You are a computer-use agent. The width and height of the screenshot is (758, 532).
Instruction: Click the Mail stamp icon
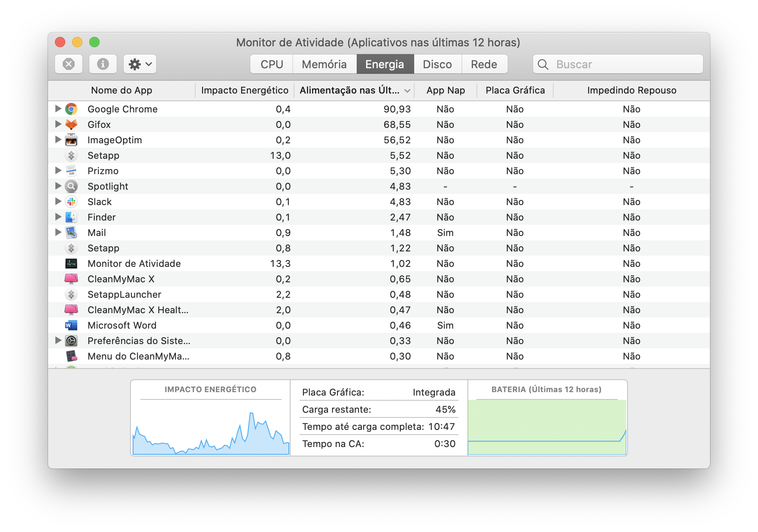tap(71, 233)
